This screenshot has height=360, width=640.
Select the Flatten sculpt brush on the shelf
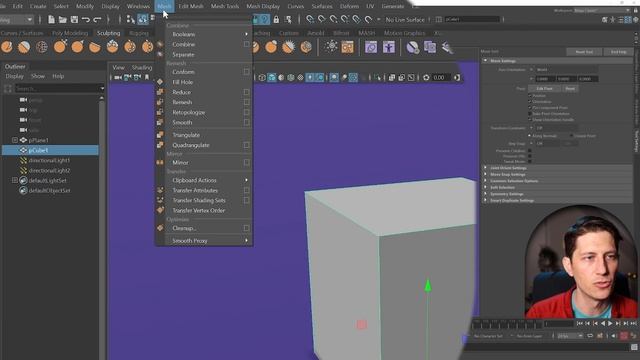coord(95,47)
